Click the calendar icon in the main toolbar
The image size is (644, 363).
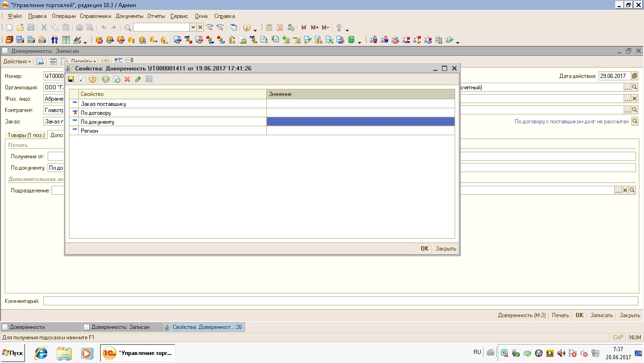click(280, 27)
